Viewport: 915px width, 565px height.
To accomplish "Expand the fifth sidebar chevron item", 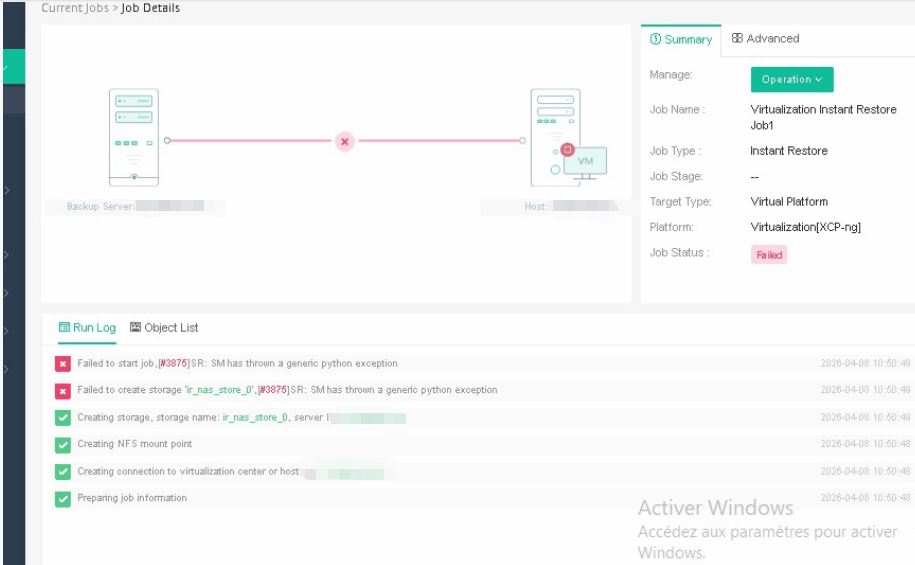I will 7,369.
